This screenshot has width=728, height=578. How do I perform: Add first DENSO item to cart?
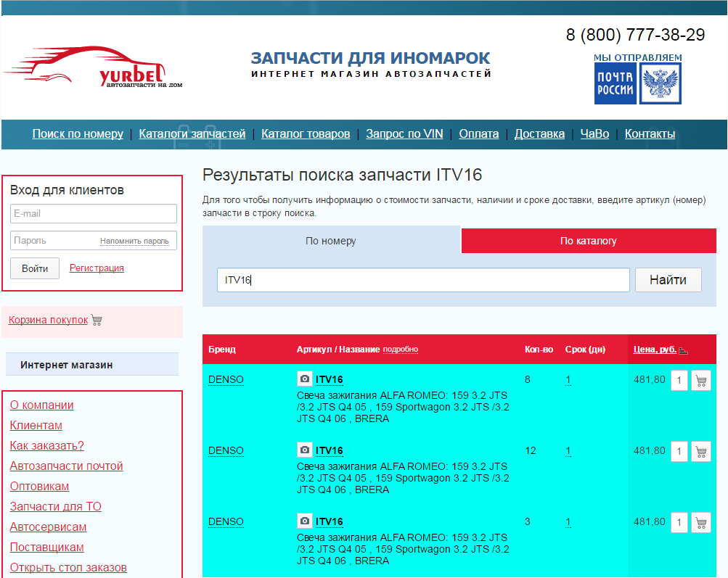[x=700, y=380]
